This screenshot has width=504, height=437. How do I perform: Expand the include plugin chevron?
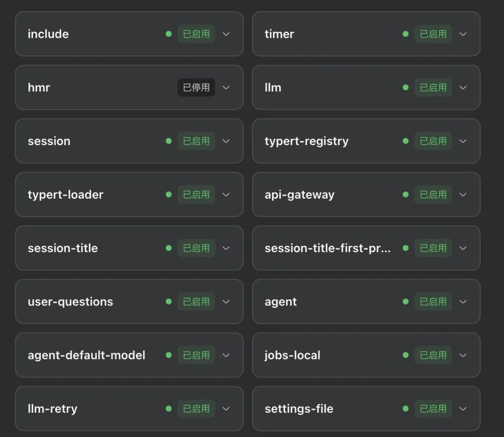[x=226, y=34]
